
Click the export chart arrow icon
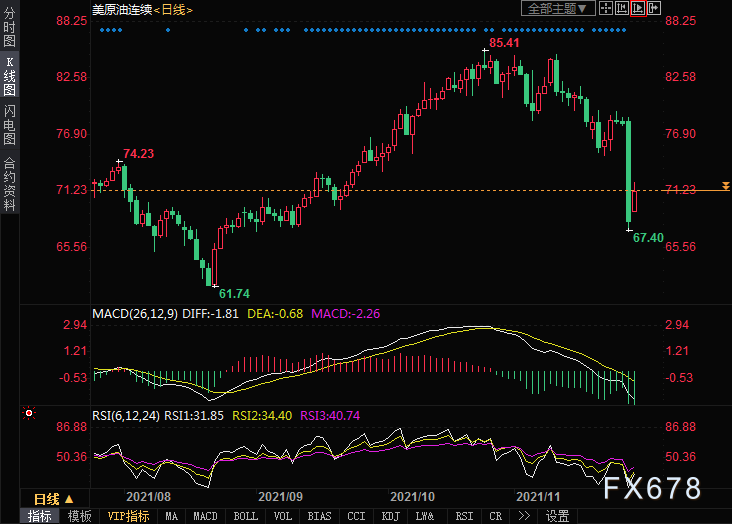654,8
